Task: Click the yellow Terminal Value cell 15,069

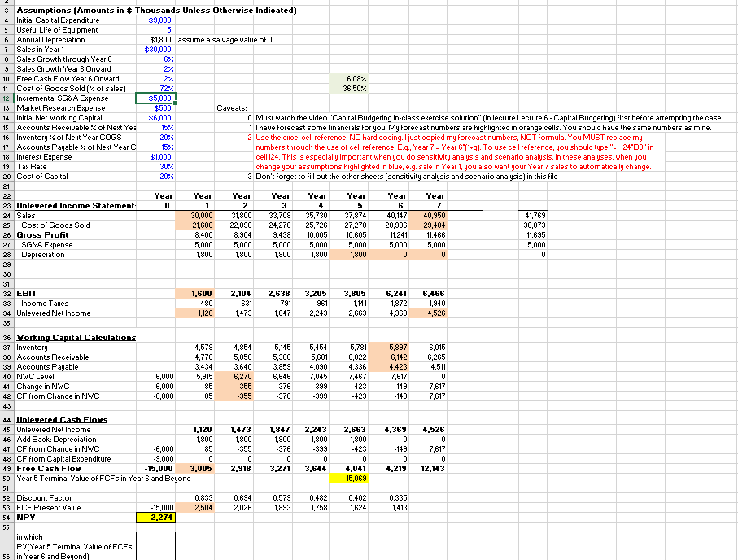Action: [x=348, y=479]
